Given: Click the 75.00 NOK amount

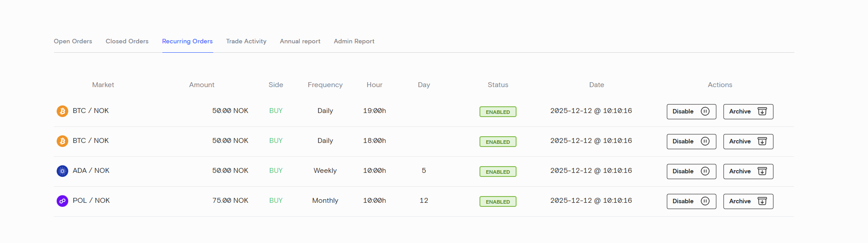Looking at the screenshot, I should tap(230, 201).
